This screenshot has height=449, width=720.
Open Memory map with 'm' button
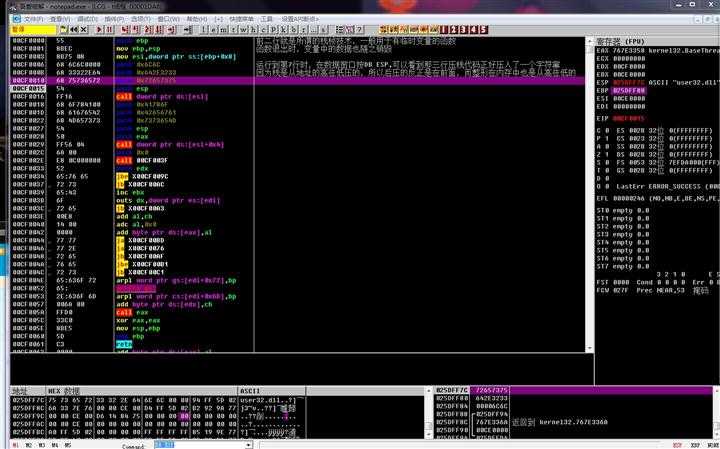[x=223, y=29]
